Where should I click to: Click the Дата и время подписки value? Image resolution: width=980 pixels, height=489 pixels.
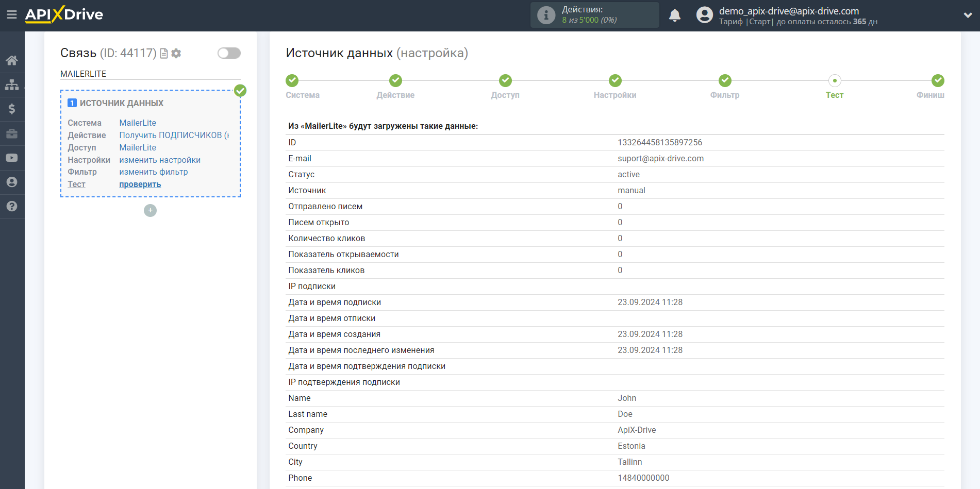pyautogui.click(x=650, y=302)
